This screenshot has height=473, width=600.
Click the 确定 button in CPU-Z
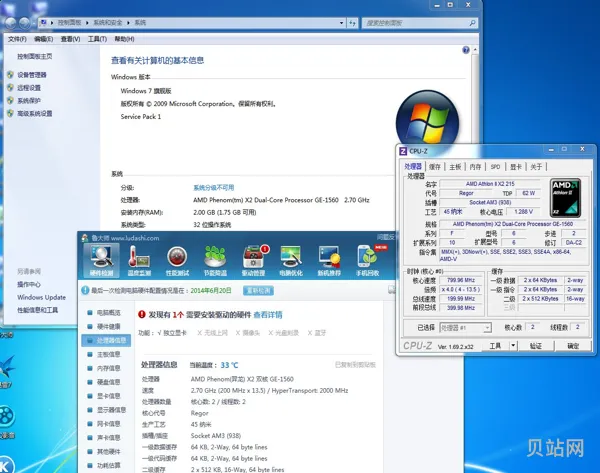(x=573, y=346)
